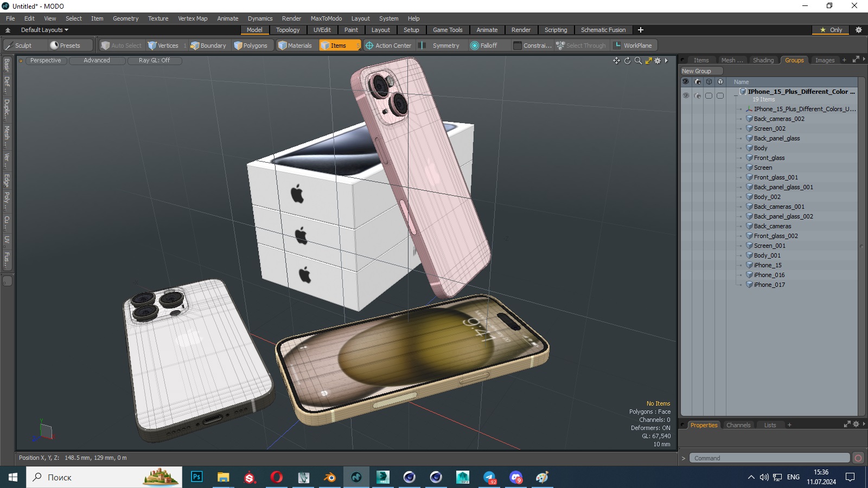This screenshot has width=868, height=488.
Task: Expand the groups panel with the arrows icon
Action: point(856,60)
